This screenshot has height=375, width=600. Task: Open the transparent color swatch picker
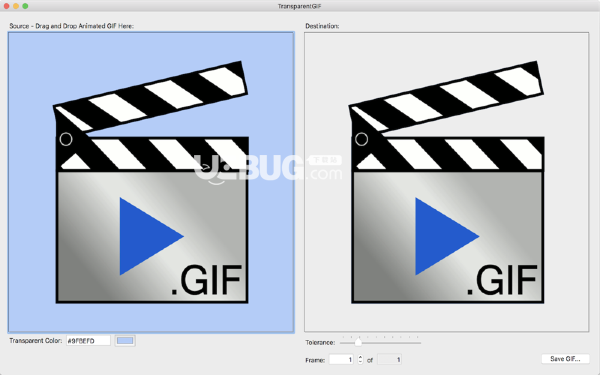tap(125, 341)
